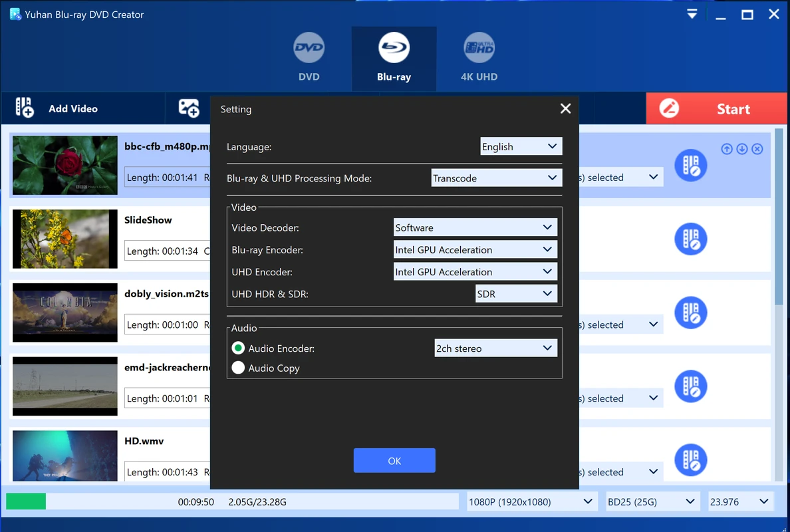Click the HD.wmv file name
Viewport: 790px width, 532px height.
tap(144, 441)
